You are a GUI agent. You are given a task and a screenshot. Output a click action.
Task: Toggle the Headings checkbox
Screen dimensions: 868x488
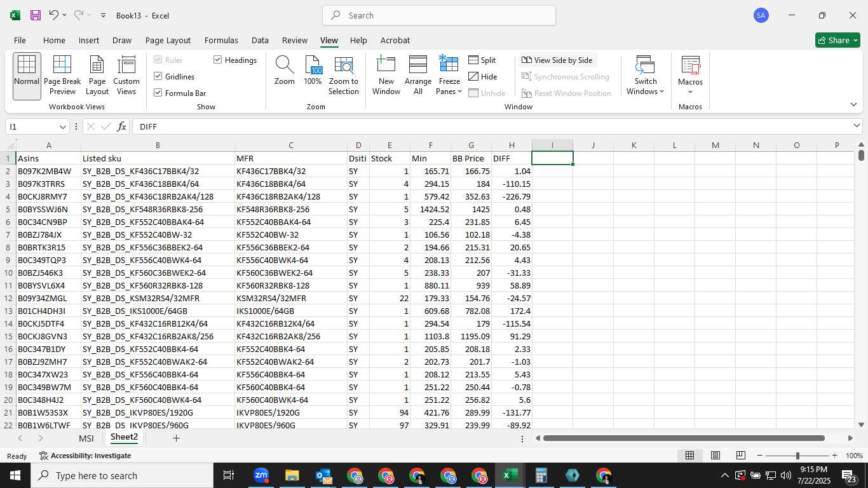tap(218, 60)
